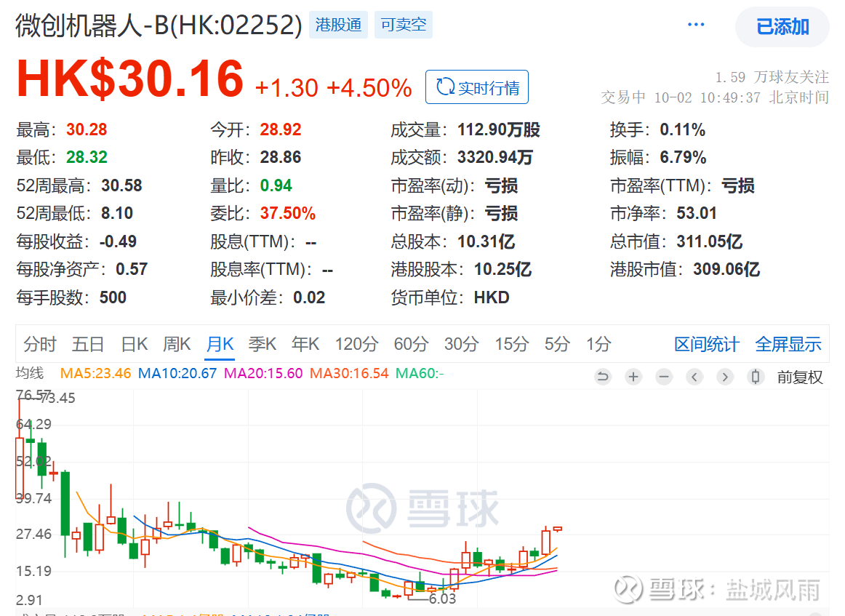Click the 总市值 value 311.05亿
The width and height of the screenshot is (845, 616).
(710, 241)
